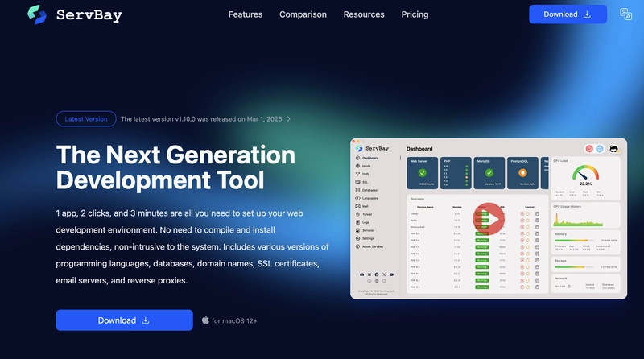Click the 'The Next Generation Development Tool' headline

coord(175,167)
